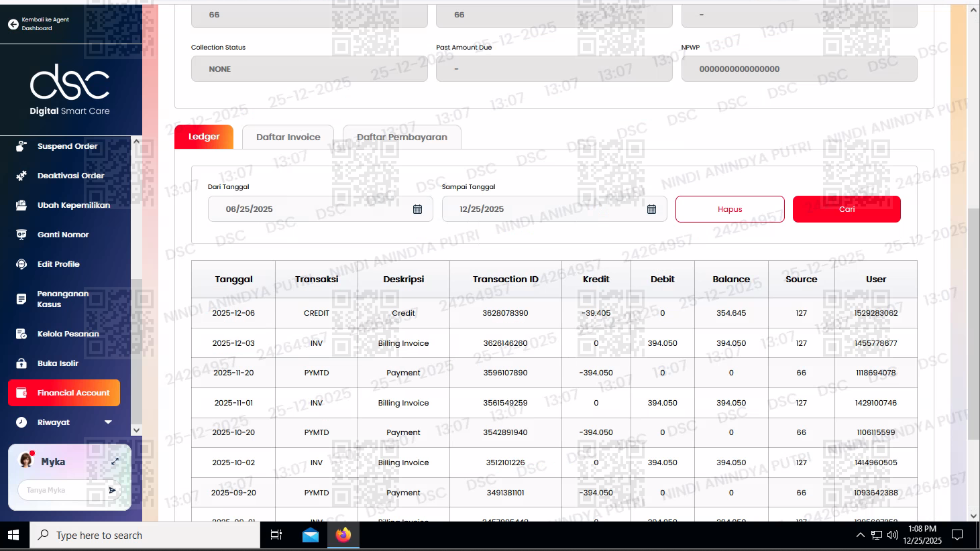The height and width of the screenshot is (551, 980).
Task: Select the Ganti Nomor icon
Action: coord(21,235)
